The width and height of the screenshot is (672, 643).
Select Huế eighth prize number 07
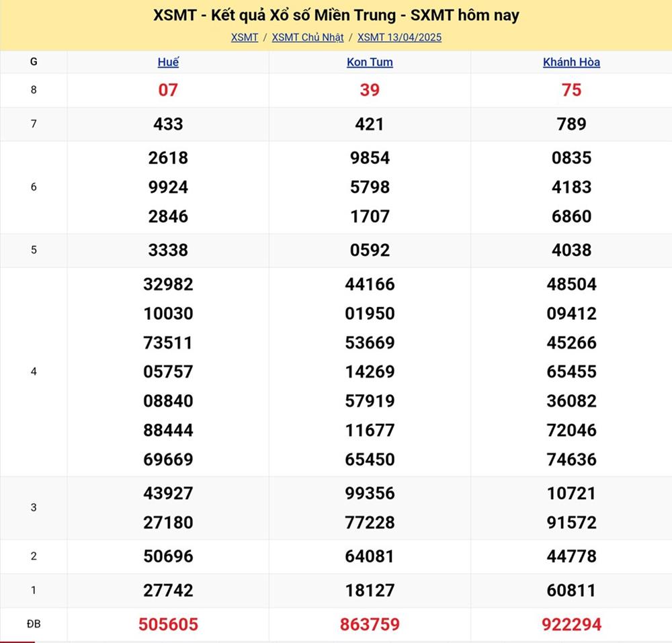(168, 90)
